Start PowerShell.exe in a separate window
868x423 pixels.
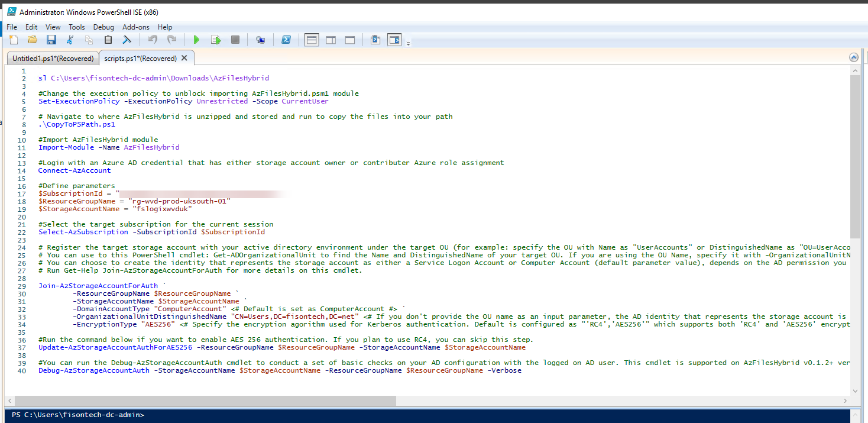286,40
